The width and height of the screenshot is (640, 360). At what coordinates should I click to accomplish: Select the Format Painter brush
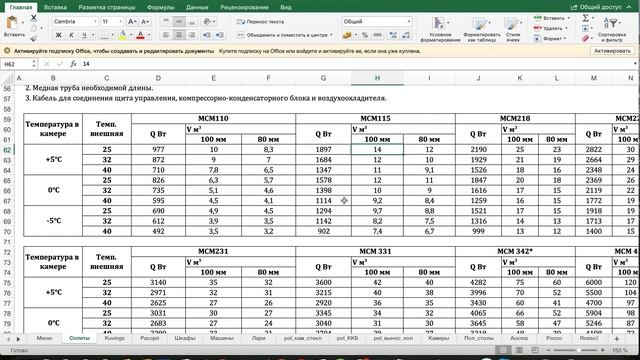click(34, 38)
